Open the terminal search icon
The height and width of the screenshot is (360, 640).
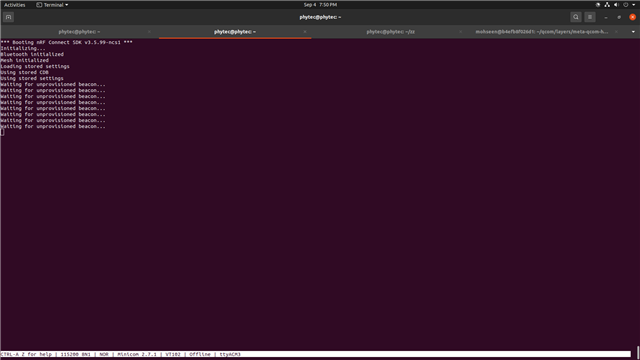[576, 17]
